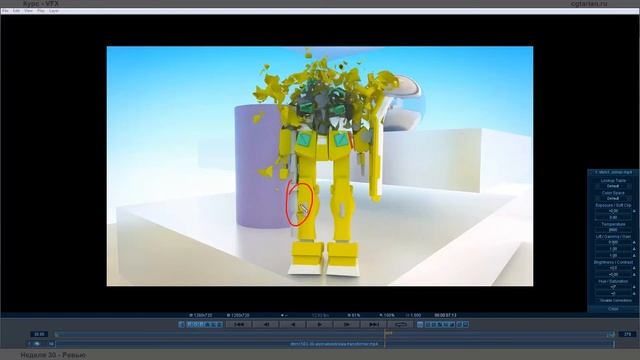This screenshot has width=640, height=360.
Task: Reset Saturation with its triangle icon
Action: pos(634,293)
